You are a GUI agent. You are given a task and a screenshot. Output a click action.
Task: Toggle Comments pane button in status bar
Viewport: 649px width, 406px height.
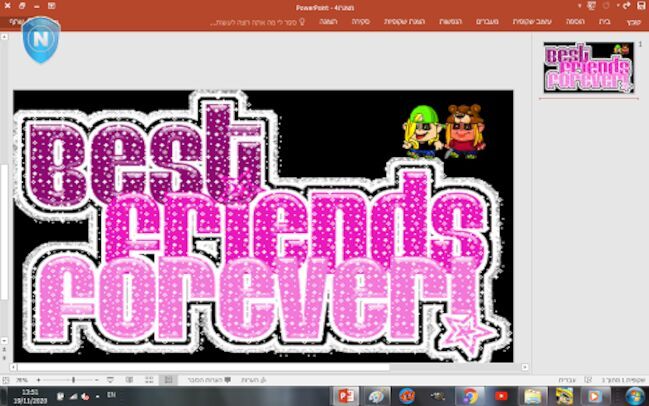[209, 380]
